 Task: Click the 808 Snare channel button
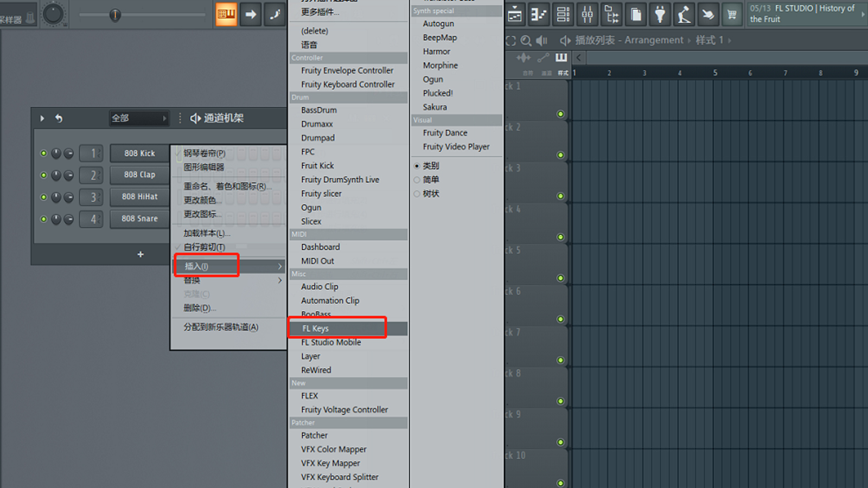(x=139, y=219)
